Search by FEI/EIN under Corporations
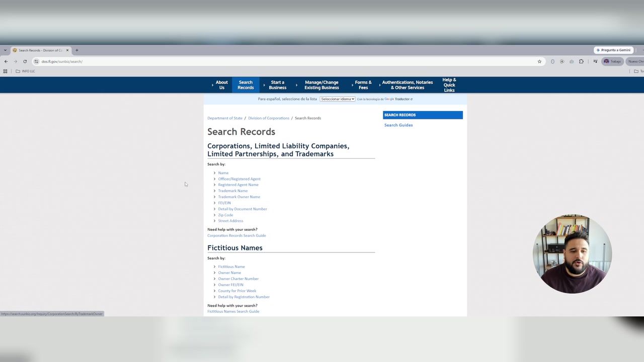This screenshot has height=362, width=644. tap(224, 203)
